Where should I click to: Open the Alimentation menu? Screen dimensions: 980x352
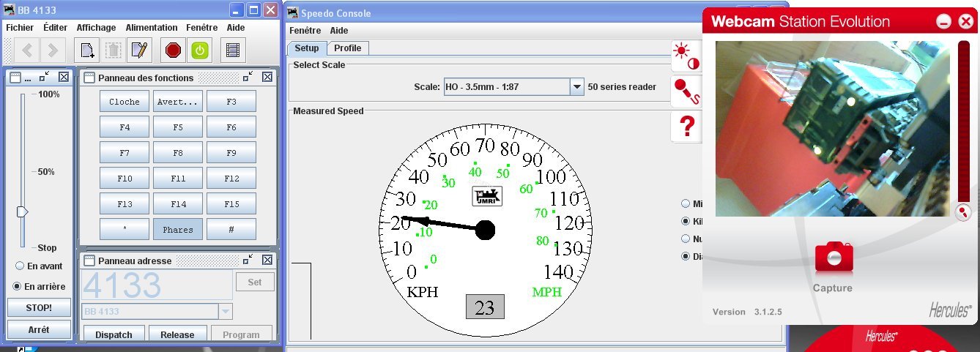click(x=152, y=27)
